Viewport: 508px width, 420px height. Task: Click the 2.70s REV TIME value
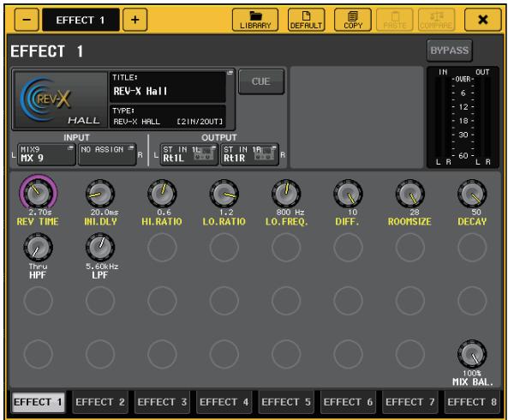[x=40, y=213]
